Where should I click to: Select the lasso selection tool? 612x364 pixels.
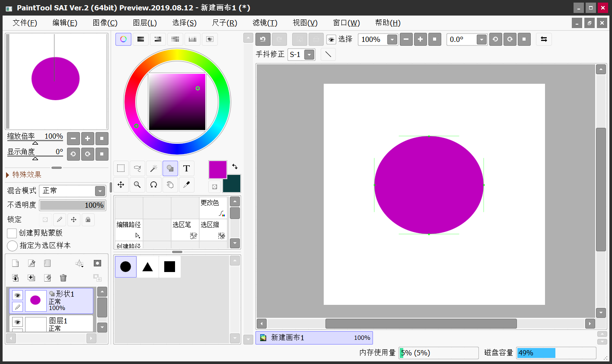(x=137, y=168)
